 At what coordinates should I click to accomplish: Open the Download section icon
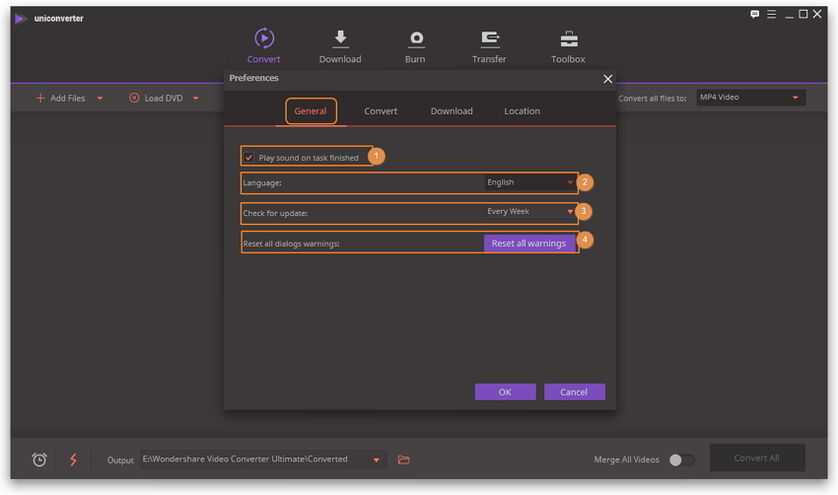(340, 39)
